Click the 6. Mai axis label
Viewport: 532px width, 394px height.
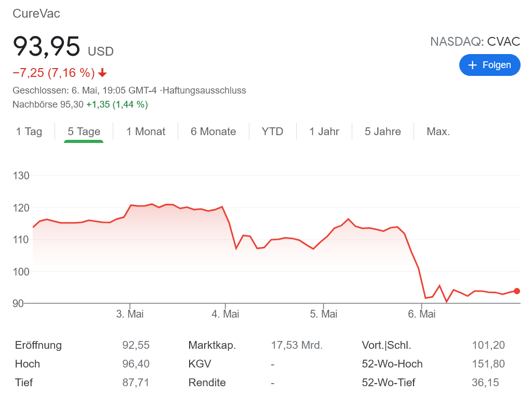coord(421,314)
